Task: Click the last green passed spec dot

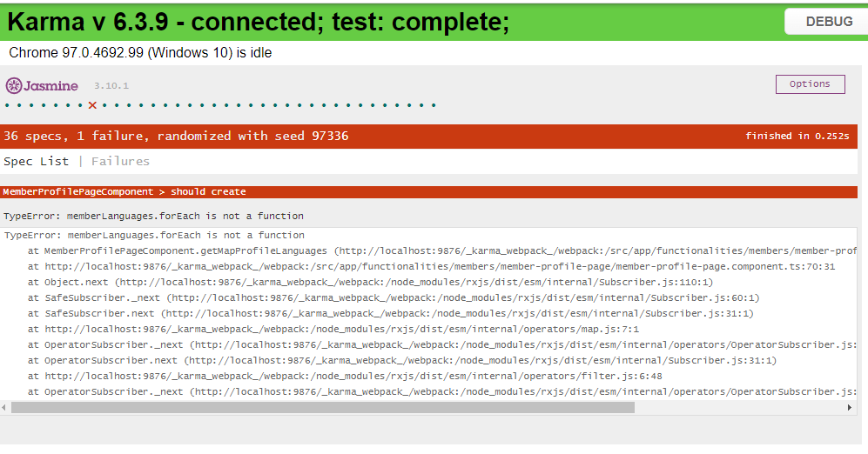Action: point(434,106)
